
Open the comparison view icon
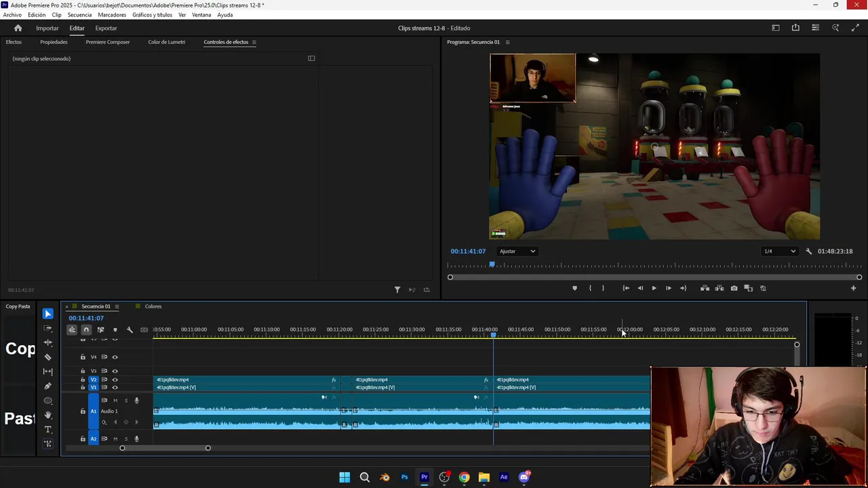tap(749, 288)
